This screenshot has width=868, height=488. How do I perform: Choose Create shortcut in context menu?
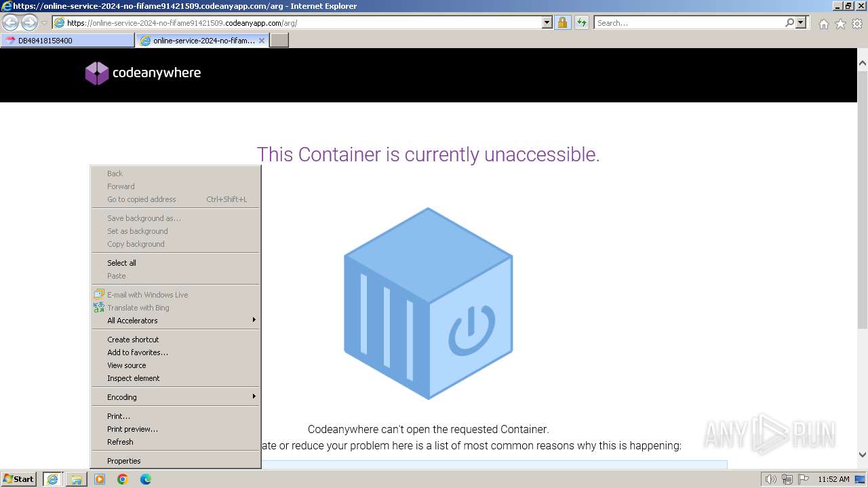(x=176, y=340)
